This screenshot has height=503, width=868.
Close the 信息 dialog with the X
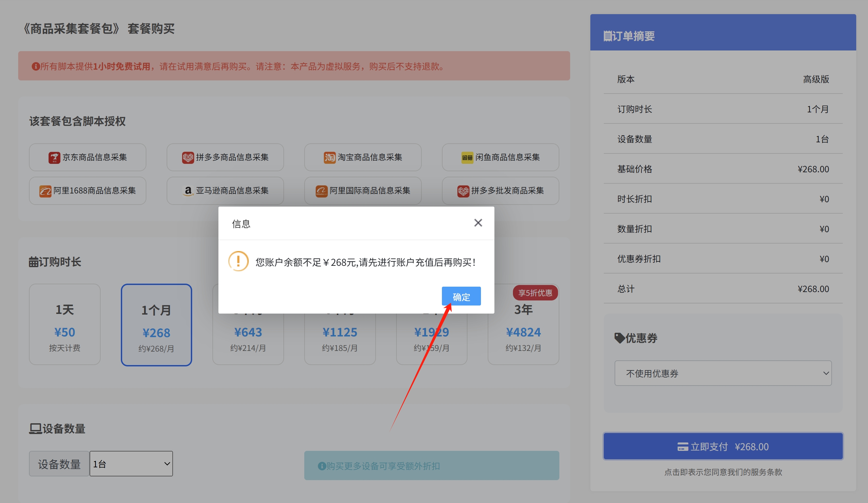(x=478, y=223)
